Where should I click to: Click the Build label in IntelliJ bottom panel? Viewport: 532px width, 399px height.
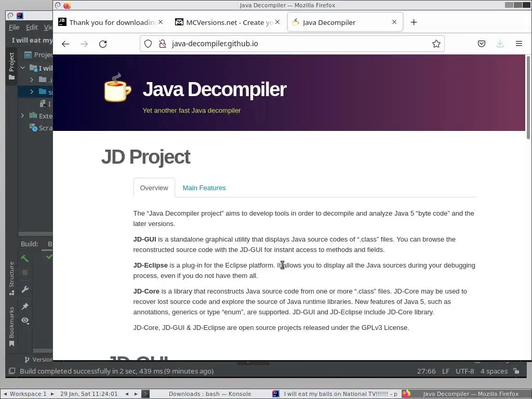(x=30, y=244)
